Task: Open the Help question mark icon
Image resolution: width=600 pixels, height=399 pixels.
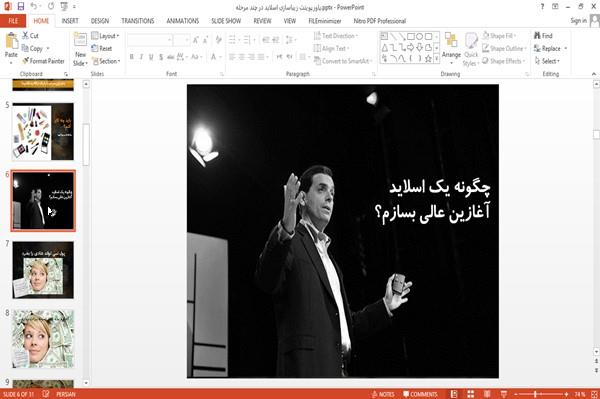Action: tap(542, 7)
